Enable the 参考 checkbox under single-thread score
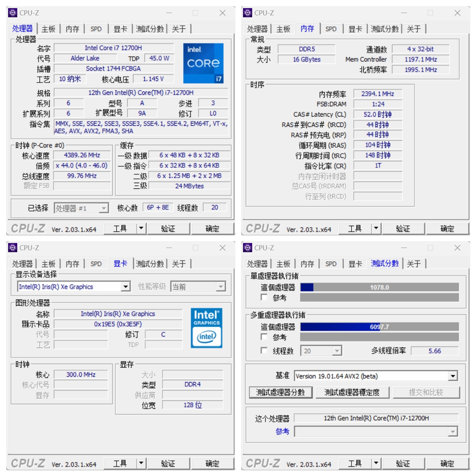 (264, 297)
